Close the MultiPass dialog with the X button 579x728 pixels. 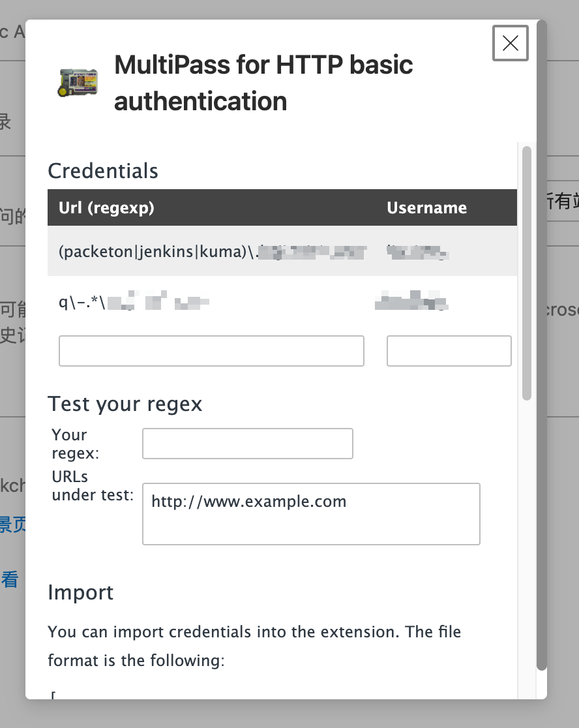(510, 43)
